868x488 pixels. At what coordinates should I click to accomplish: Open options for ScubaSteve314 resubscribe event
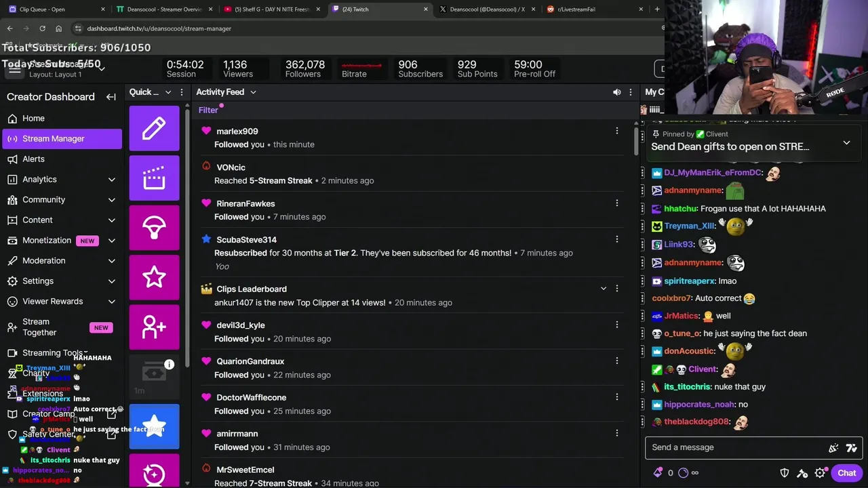(x=616, y=239)
